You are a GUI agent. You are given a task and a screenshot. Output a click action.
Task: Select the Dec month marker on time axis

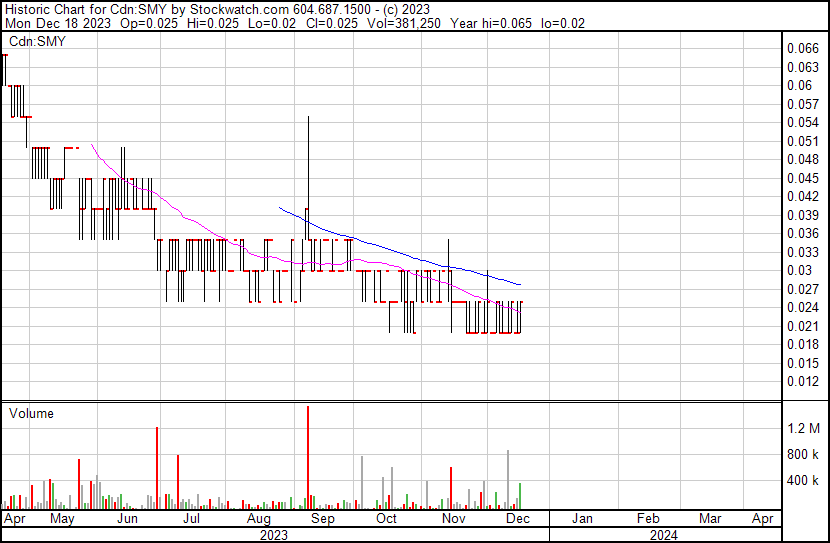coord(517,519)
